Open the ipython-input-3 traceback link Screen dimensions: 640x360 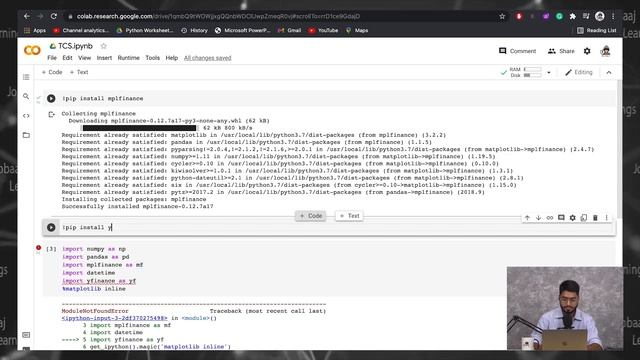(115, 318)
